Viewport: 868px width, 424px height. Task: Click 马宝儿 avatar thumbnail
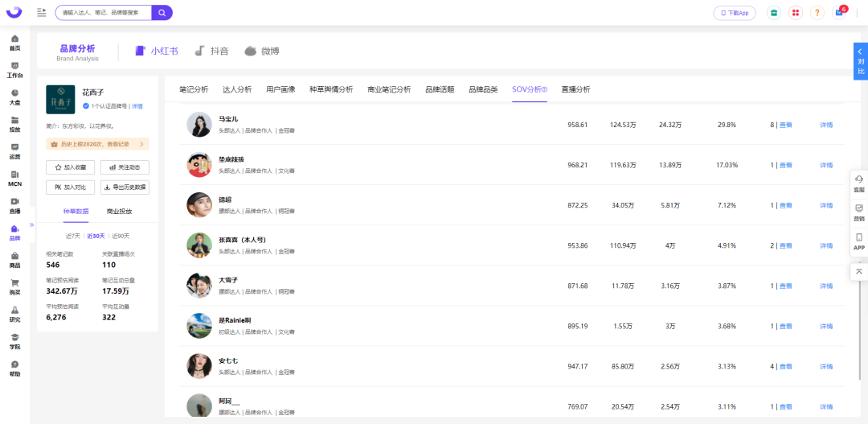click(199, 125)
